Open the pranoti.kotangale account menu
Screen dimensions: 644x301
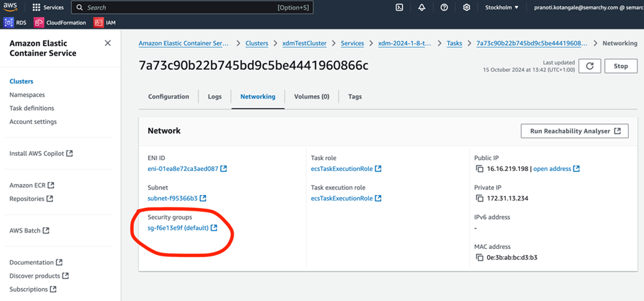click(x=589, y=8)
